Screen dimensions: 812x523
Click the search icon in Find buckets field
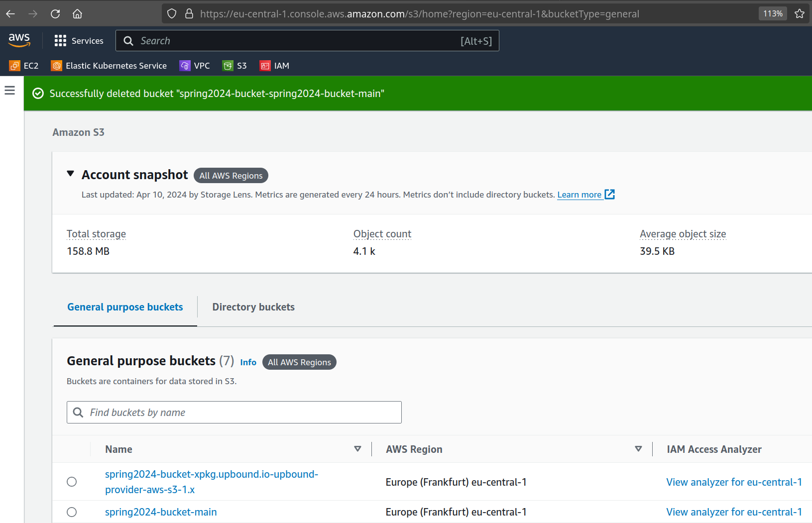[78, 413]
